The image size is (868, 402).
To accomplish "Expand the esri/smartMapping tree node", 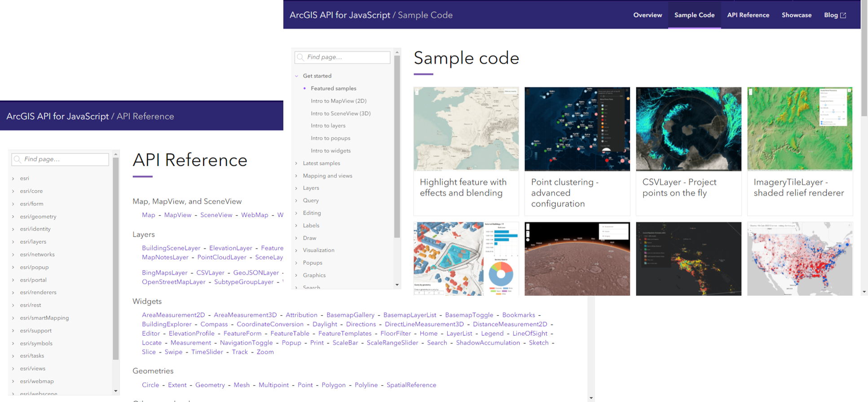I will (x=13, y=318).
